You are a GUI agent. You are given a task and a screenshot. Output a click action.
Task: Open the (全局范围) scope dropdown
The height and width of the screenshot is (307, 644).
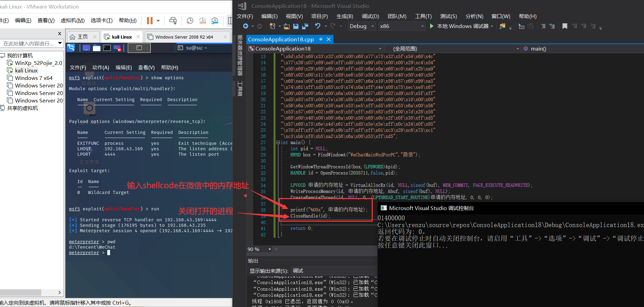(x=452, y=48)
